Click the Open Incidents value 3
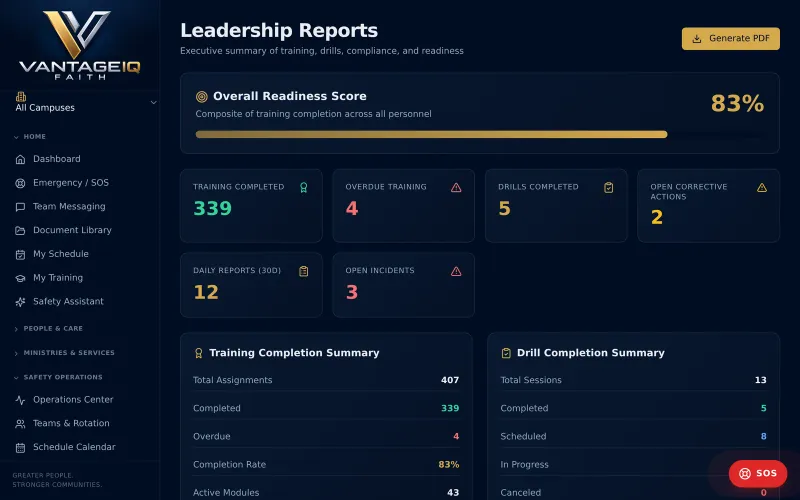Viewport: 800px width, 500px height. 352,292
